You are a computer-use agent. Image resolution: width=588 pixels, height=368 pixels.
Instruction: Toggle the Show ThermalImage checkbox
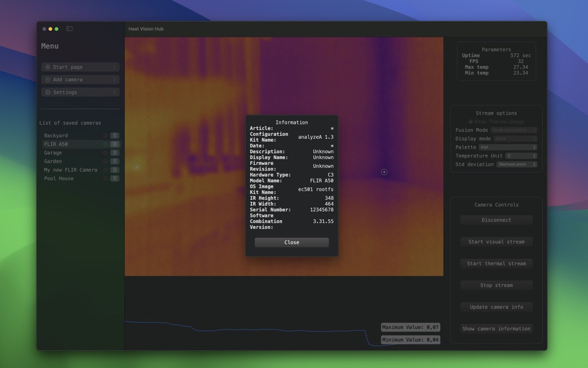470,121
